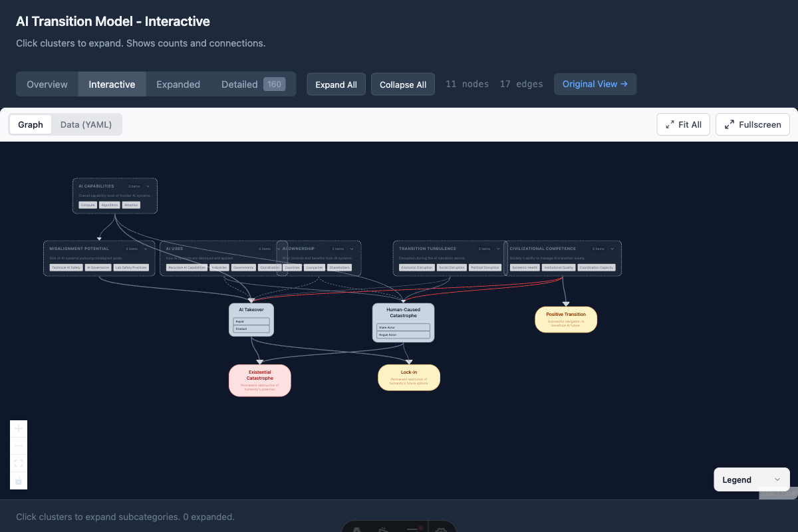
Task: Toggle the Compute pill in AI Capabilities
Action: [x=87, y=205]
